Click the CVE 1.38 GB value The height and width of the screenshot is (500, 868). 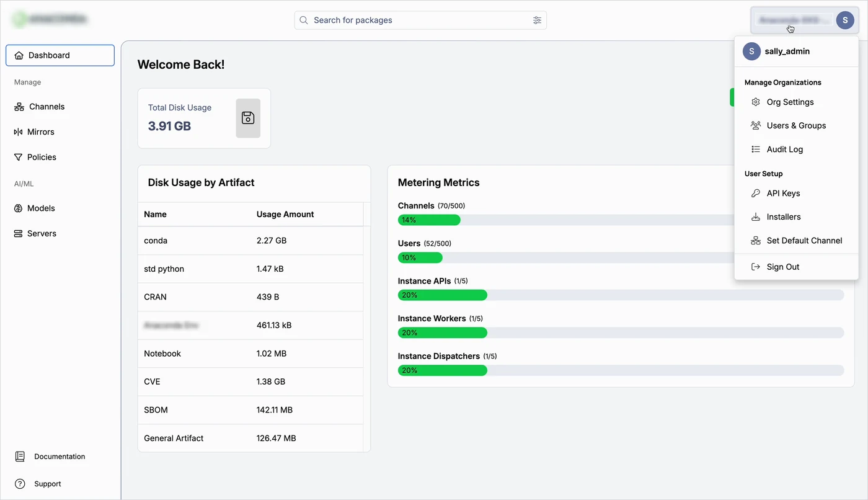pos(271,382)
